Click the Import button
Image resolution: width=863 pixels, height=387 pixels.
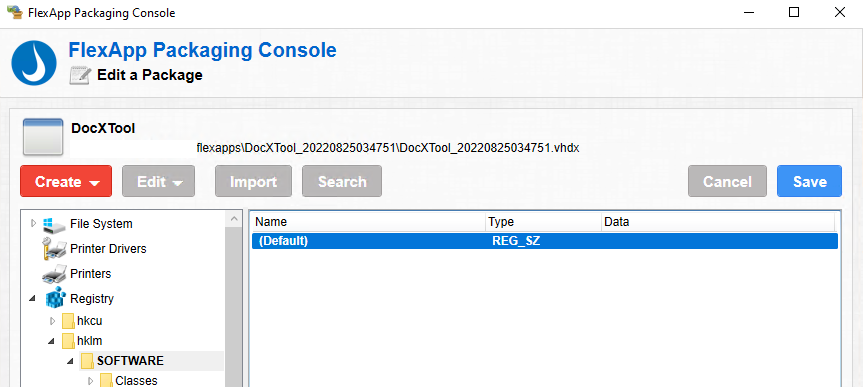pyautogui.click(x=253, y=181)
